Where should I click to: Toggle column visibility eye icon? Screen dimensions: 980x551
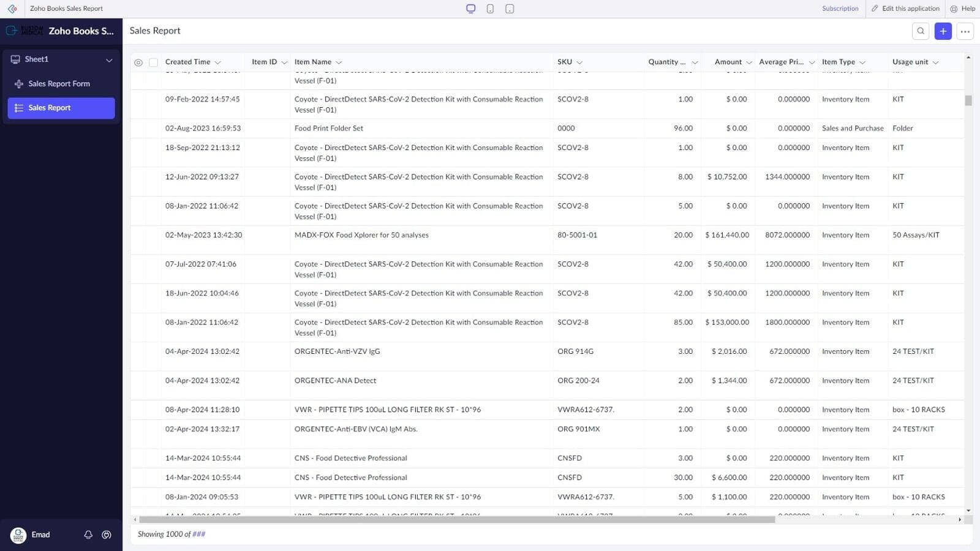click(138, 62)
